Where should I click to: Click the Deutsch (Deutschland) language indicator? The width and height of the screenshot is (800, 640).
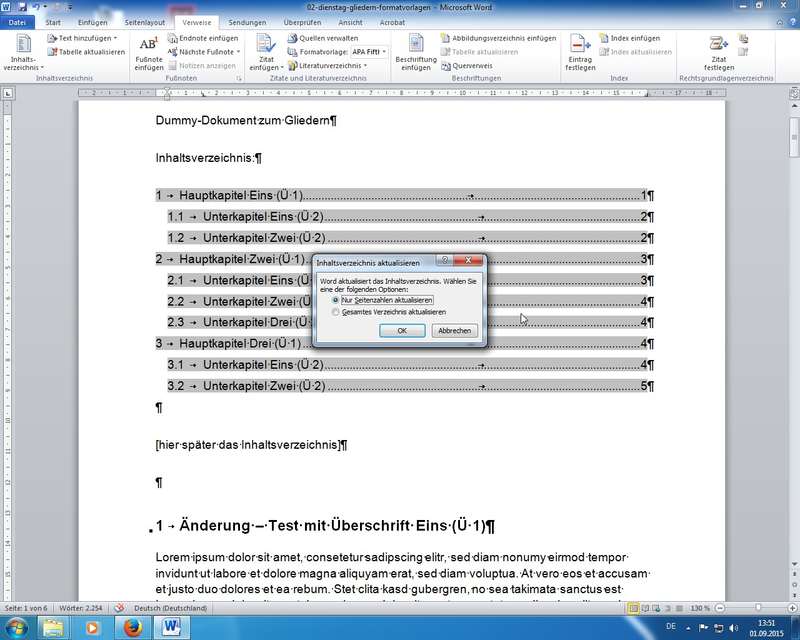coord(165,608)
